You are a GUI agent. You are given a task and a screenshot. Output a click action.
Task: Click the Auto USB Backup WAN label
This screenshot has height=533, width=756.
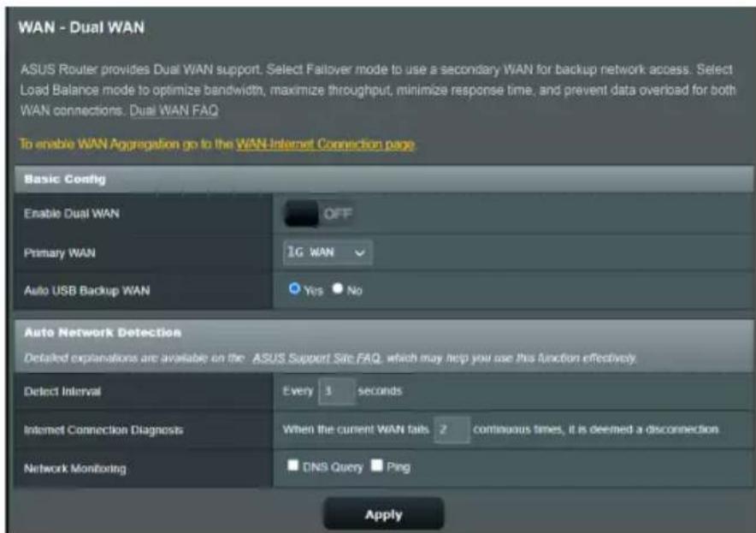pyautogui.click(x=86, y=290)
